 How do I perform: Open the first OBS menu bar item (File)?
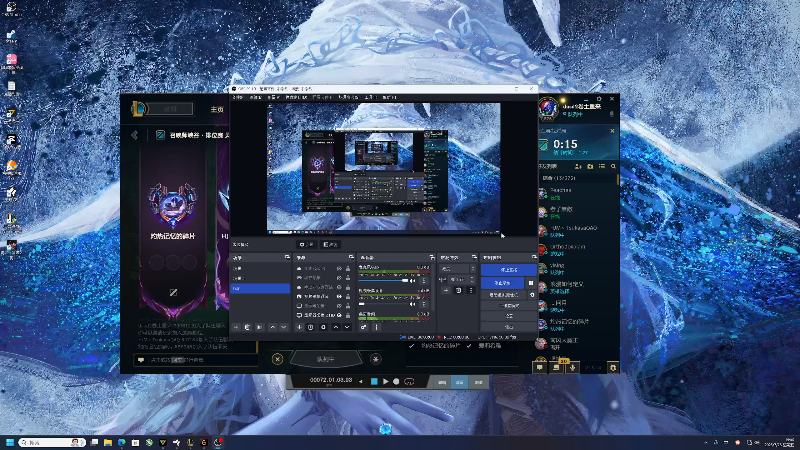tap(238, 97)
